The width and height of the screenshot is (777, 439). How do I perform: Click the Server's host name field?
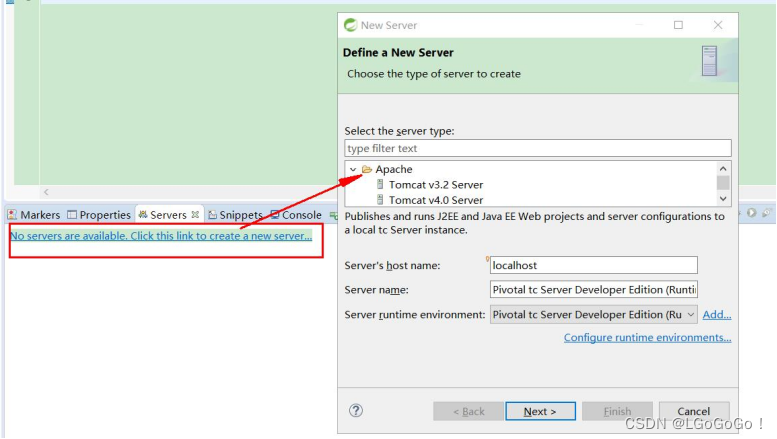click(594, 265)
